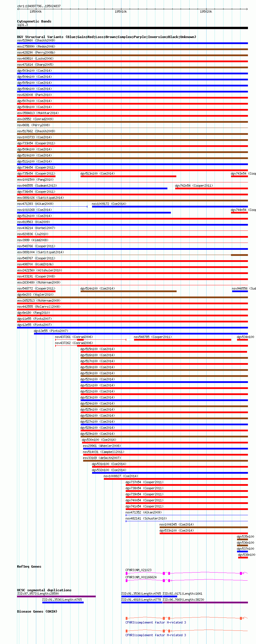The image size is (256, 644).
Task: Click the nsv437261 (Conrad2006) label
Action: point(74,337)
